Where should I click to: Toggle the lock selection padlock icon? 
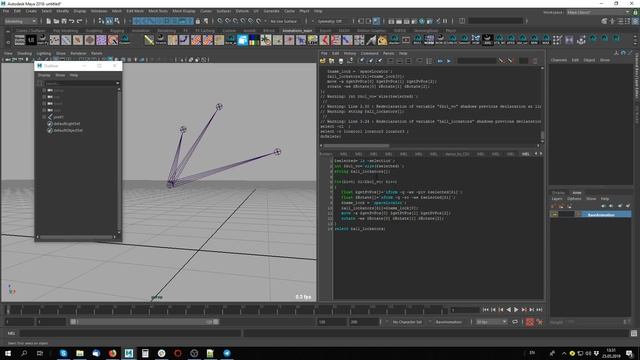click(x=198, y=21)
